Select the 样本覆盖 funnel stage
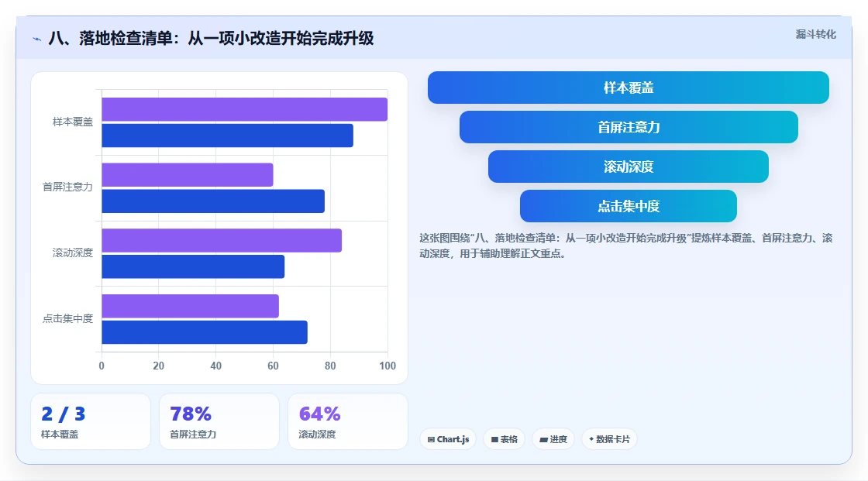The width and height of the screenshot is (868, 481). (x=629, y=88)
